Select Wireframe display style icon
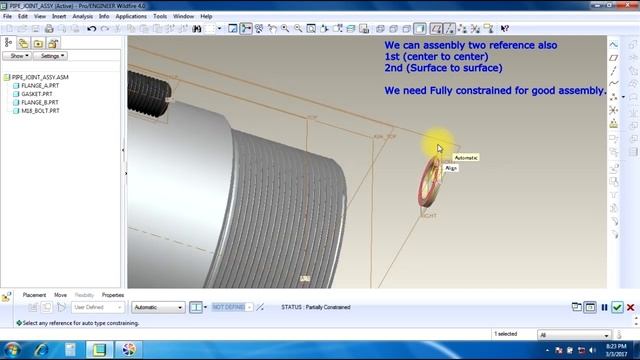640x360 pixels. (380, 29)
